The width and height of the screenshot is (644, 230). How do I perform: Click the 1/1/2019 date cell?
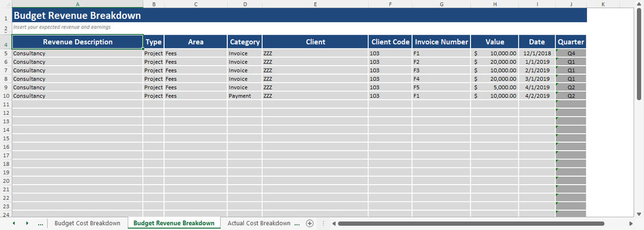pyautogui.click(x=537, y=62)
